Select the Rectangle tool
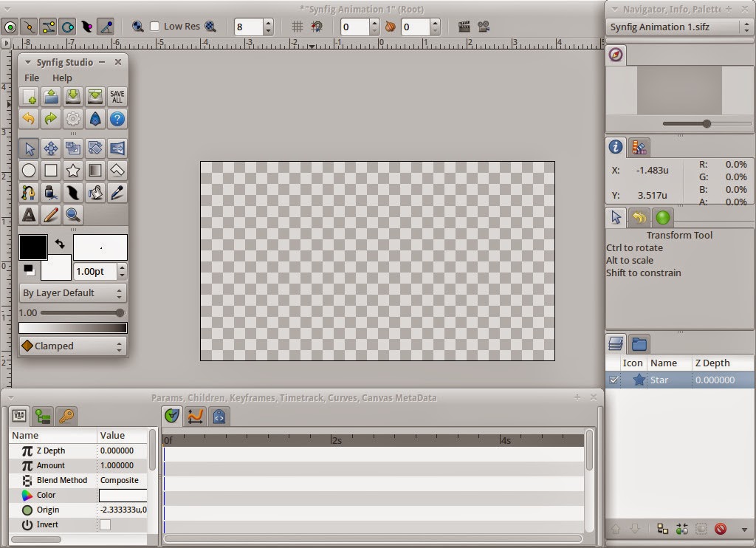The image size is (756, 548). click(x=51, y=171)
